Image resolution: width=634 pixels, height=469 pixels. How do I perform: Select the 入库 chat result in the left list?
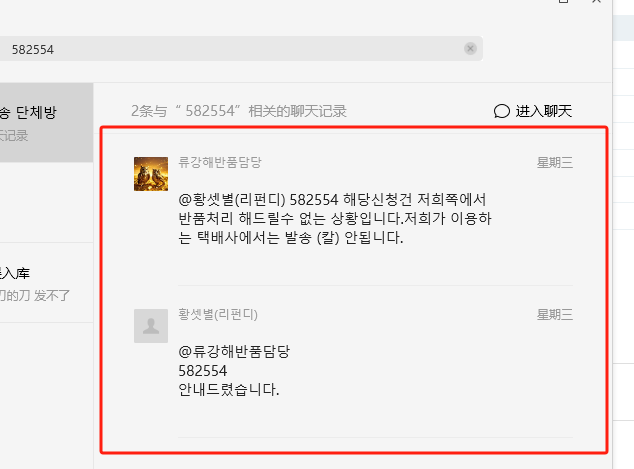pos(46,283)
